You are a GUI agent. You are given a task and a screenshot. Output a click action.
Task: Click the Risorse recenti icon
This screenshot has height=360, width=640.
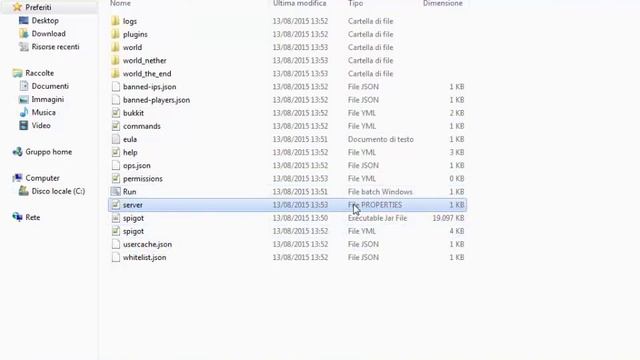click(x=24, y=47)
